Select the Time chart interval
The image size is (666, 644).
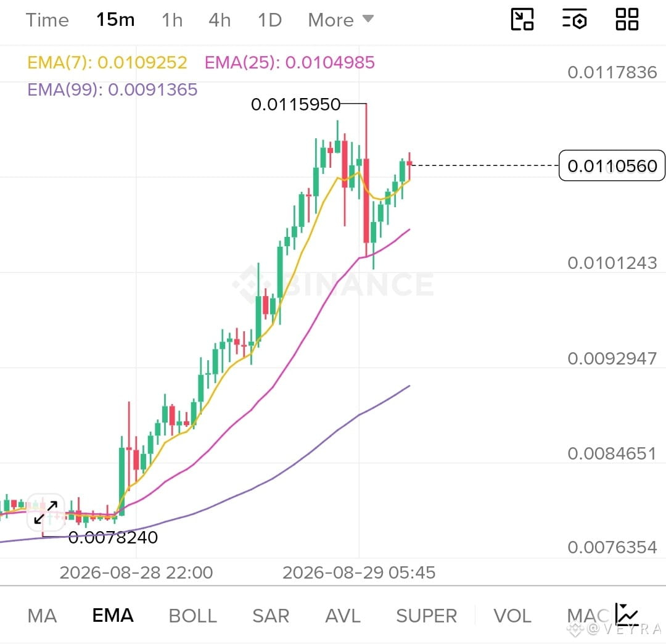point(47,20)
